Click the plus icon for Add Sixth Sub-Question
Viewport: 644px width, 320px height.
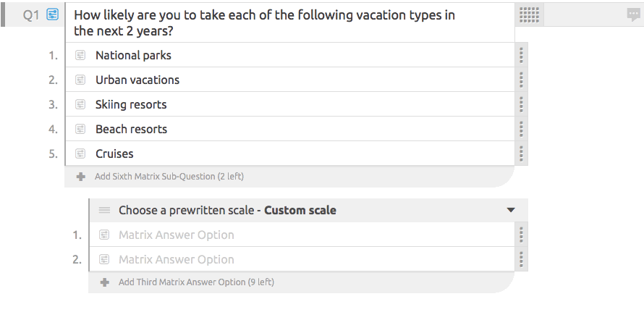tap(81, 177)
